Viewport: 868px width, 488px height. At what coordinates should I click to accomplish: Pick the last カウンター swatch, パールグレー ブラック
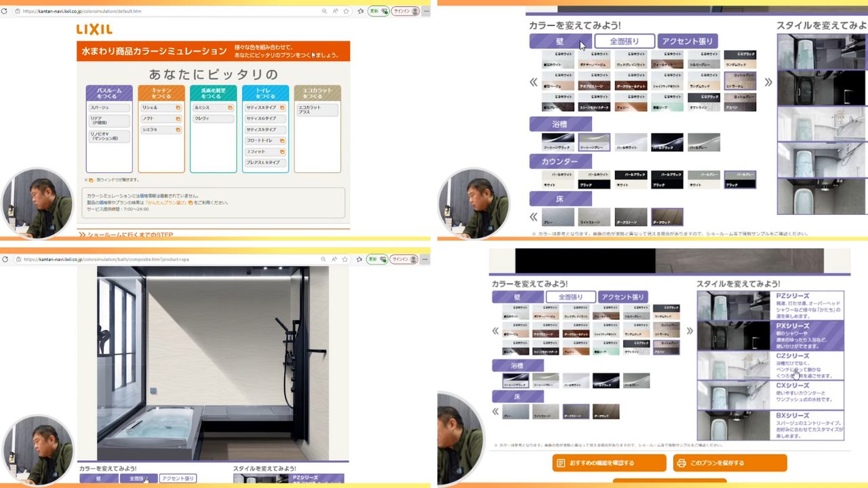(740, 180)
